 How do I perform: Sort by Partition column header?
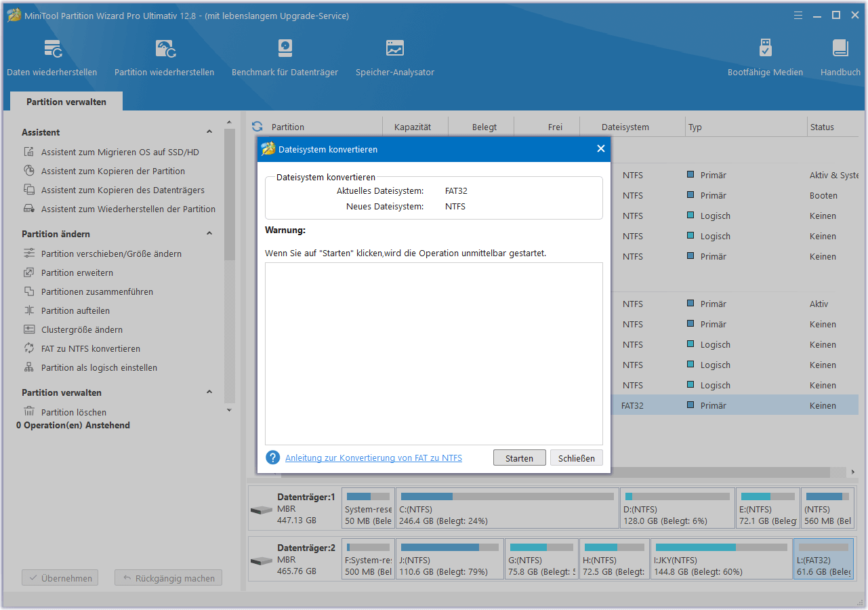[288, 127]
